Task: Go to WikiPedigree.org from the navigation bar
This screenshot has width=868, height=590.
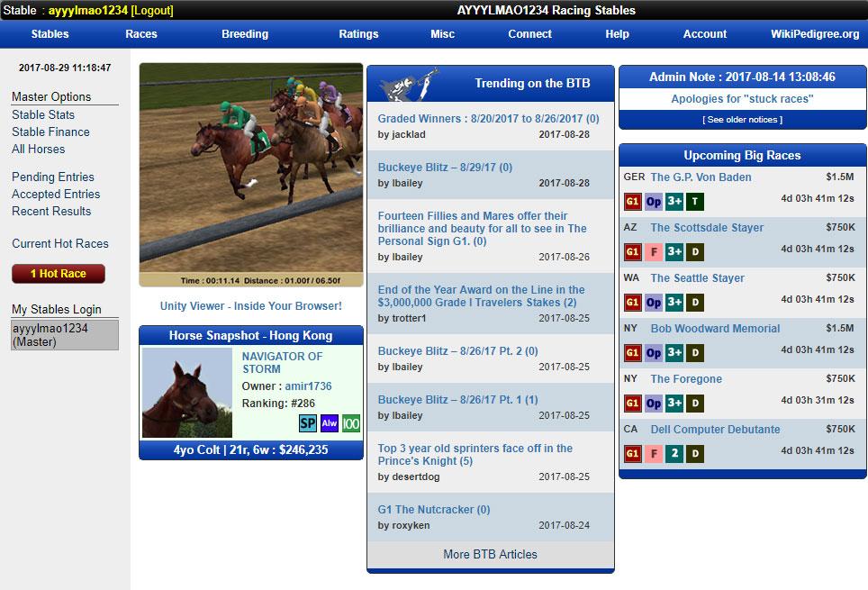Action: (815, 34)
